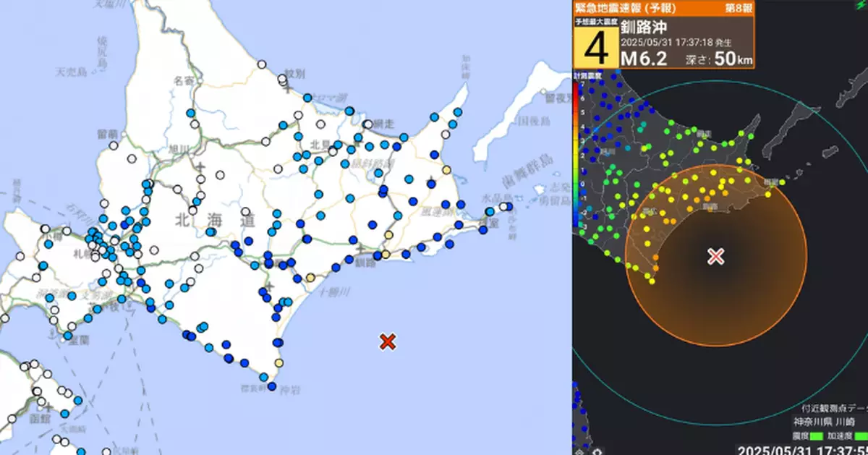This screenshot has width=868, height=455.
Task: Click the 第8報 report number
Action: tap(738, 9)
